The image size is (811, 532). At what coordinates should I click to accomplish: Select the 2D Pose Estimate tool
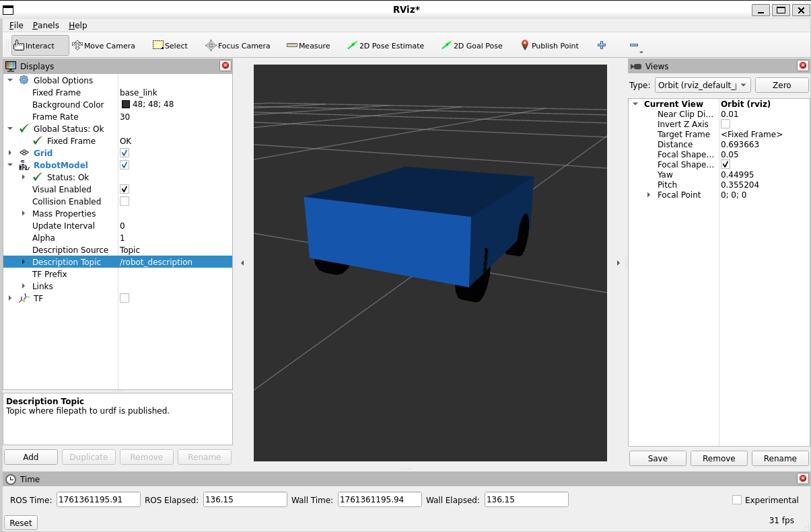pos(386,46)
